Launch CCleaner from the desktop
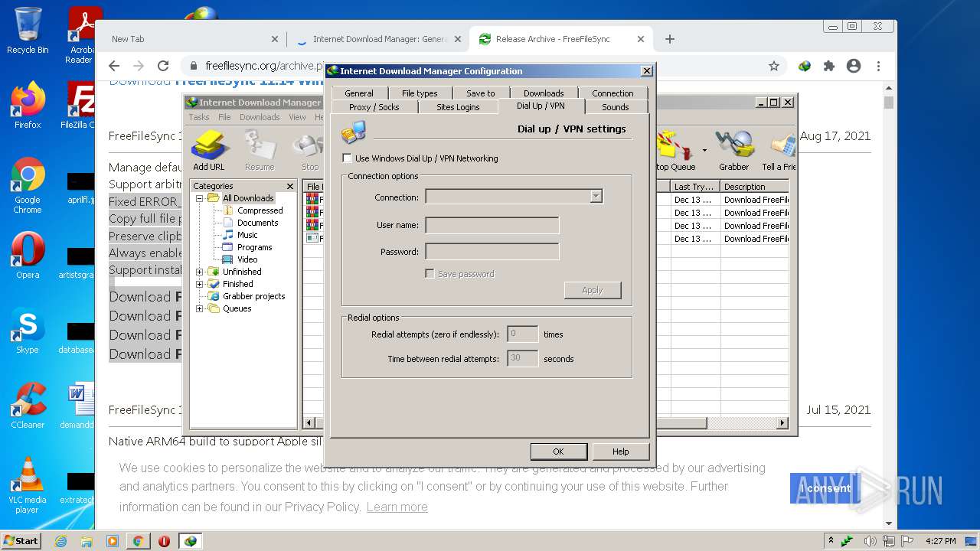This screenshot has width=980, height=551. coord(28,406)
